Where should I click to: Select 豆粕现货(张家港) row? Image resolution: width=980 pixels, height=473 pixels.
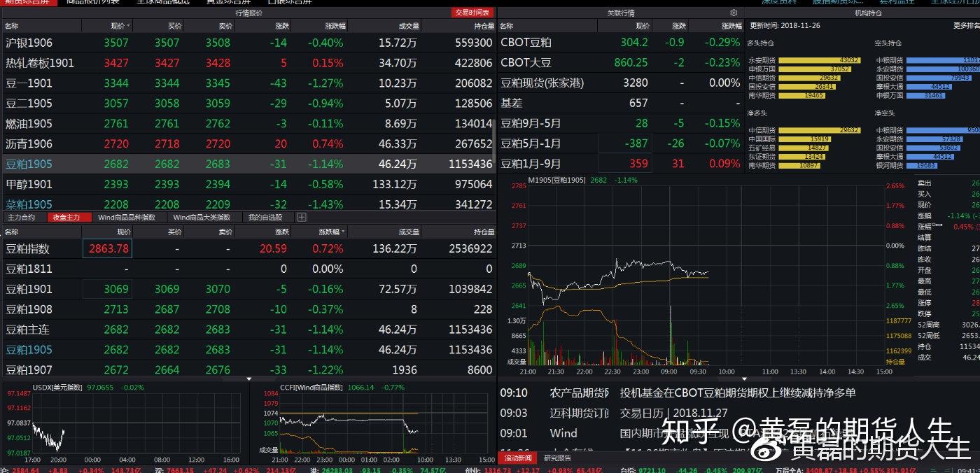pyautogui.click(x=620, y=83)
